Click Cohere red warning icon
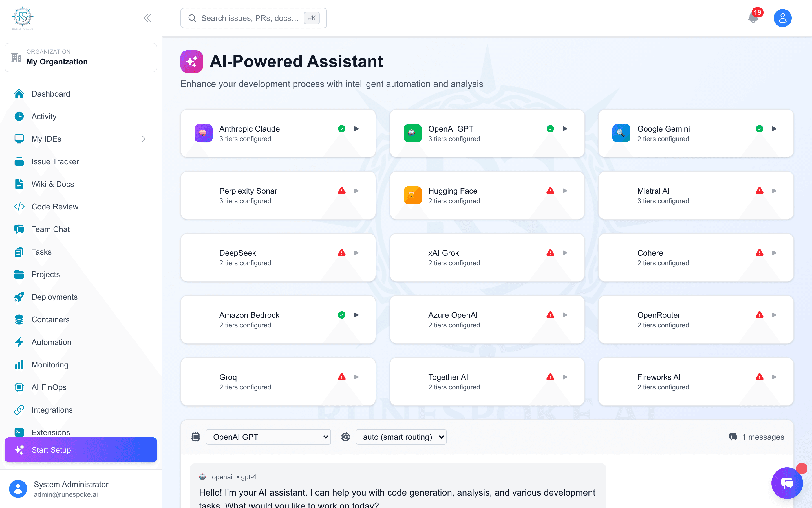This screenshot has height=508, width=812. [760, 253]
